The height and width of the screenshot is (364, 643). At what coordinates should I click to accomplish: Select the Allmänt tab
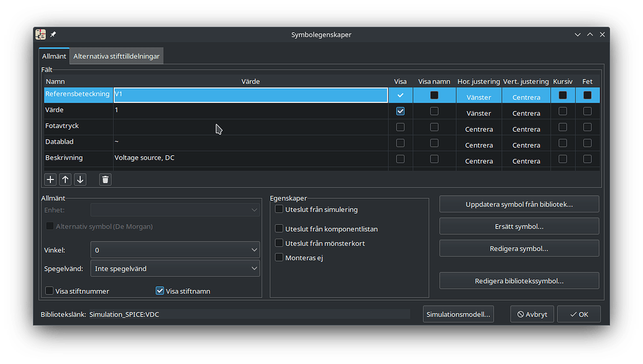[x=54, y=57]
